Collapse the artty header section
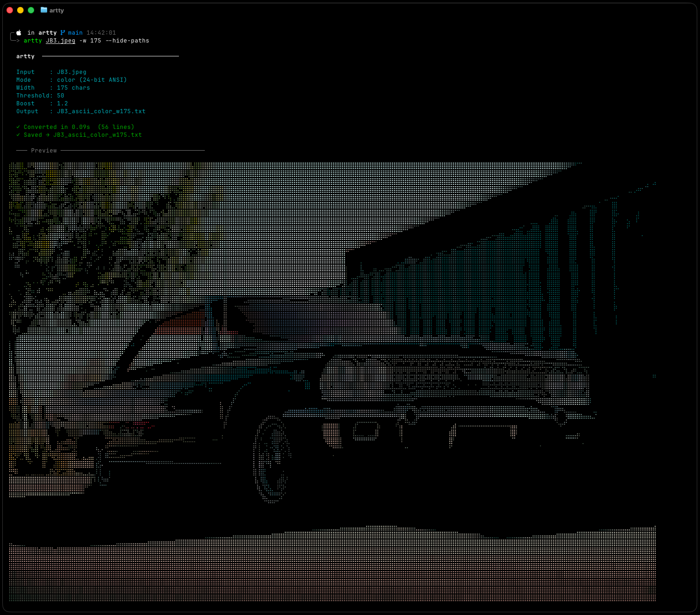 coord(25,56)
